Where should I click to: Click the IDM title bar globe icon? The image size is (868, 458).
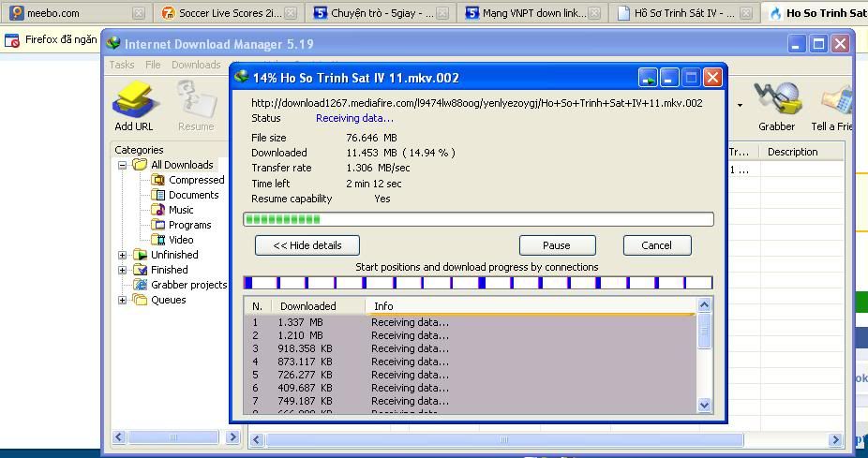click(113, 43)
